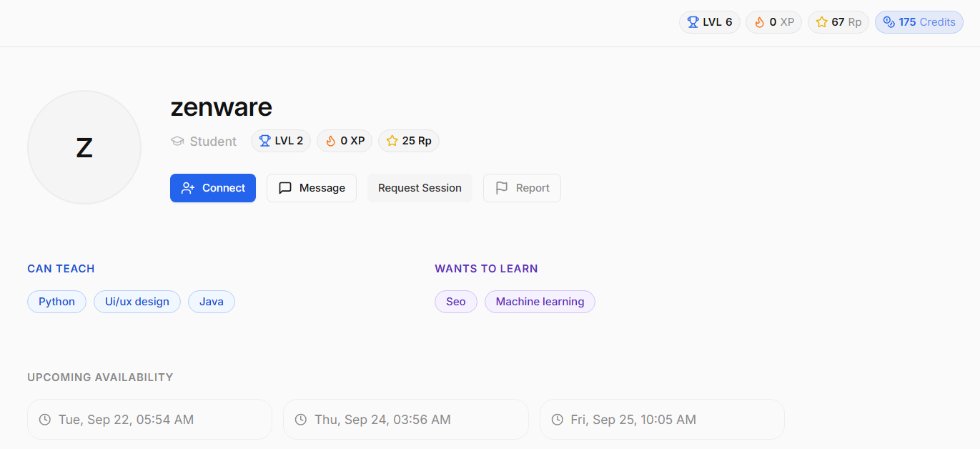Click the Student role label
The height and width of the screenshot is (449, 980).
tap(213, 142)
